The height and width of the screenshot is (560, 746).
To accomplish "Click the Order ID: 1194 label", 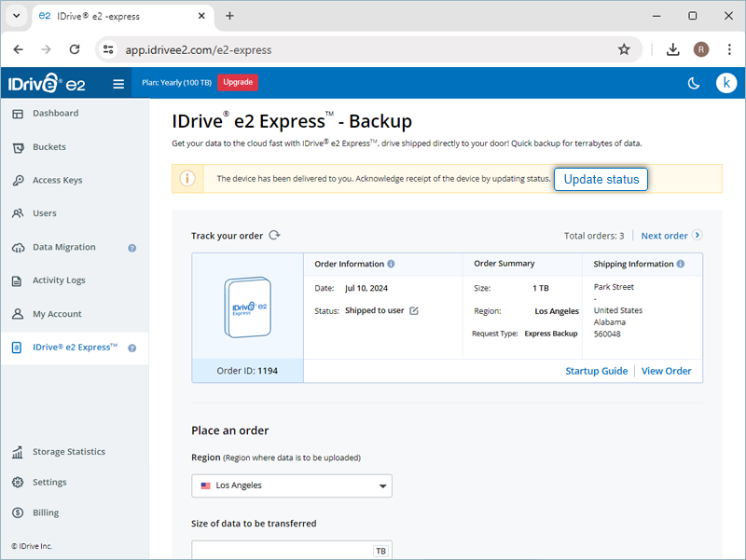I will point(247,371).
